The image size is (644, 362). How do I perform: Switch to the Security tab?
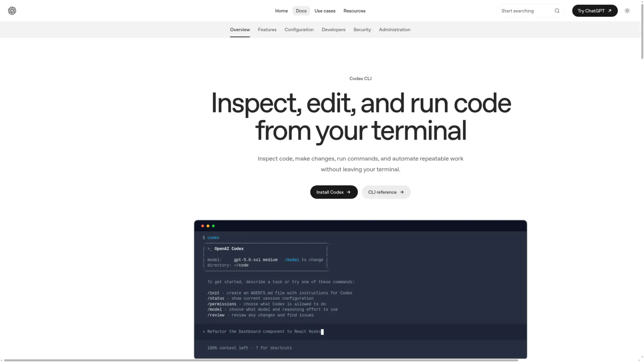click(x=362, y=30)
